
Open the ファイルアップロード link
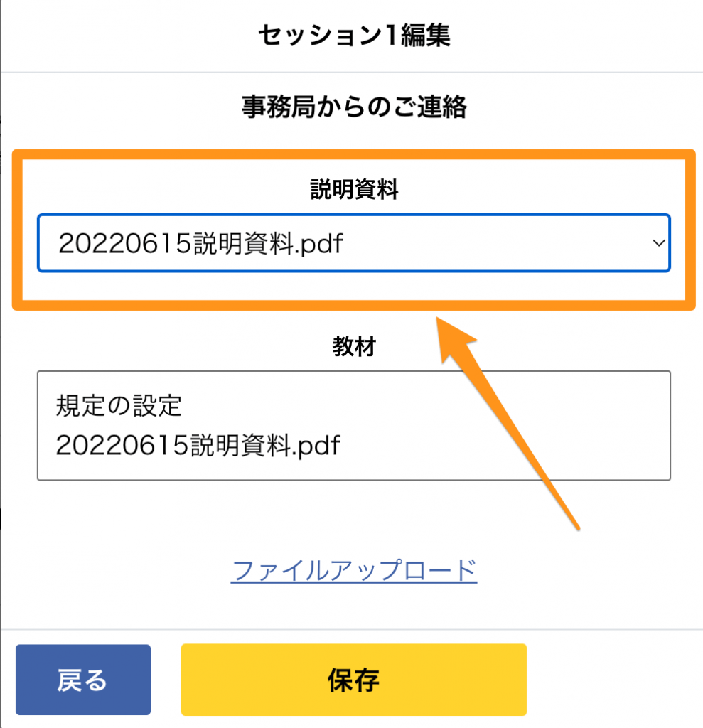point(354,570)
